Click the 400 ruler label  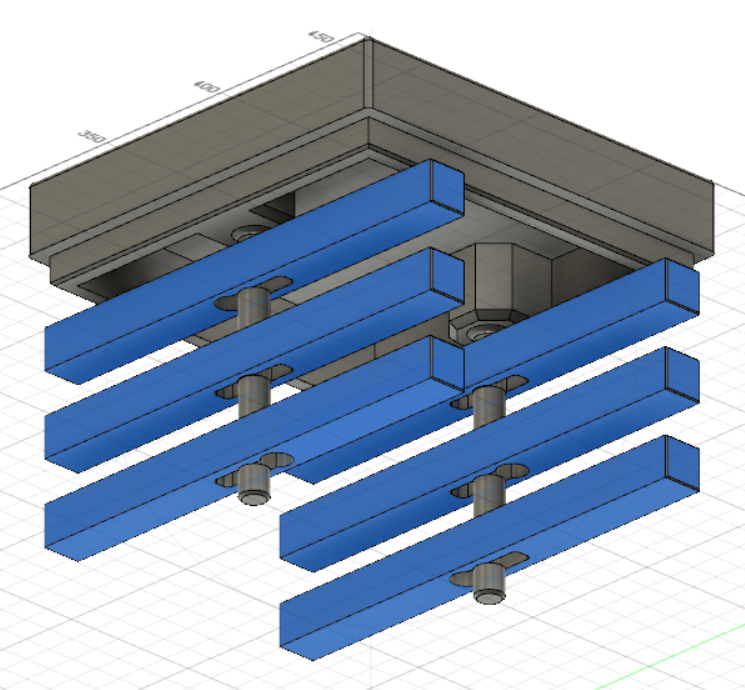208,87
